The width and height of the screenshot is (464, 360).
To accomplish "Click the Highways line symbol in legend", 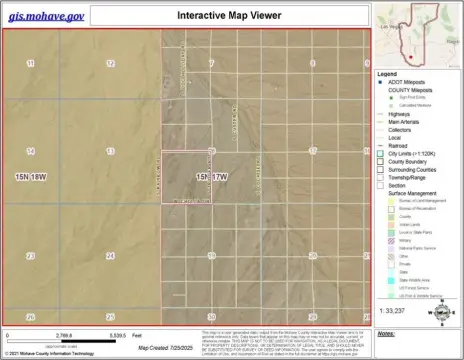I will click(380, 114).
